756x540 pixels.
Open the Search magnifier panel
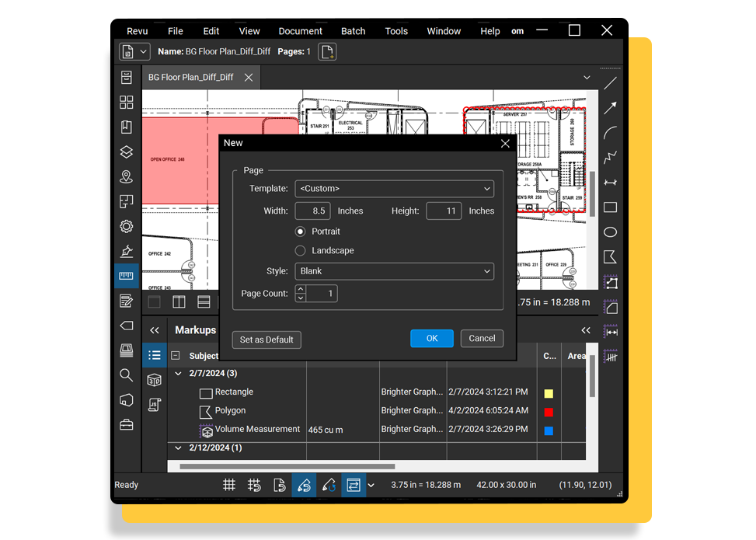[x=127, y=375]
